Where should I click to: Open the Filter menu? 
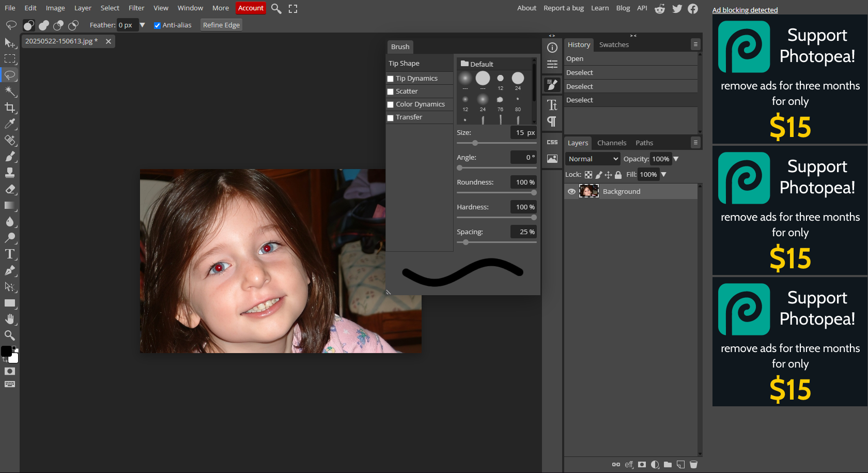point(136,8)
